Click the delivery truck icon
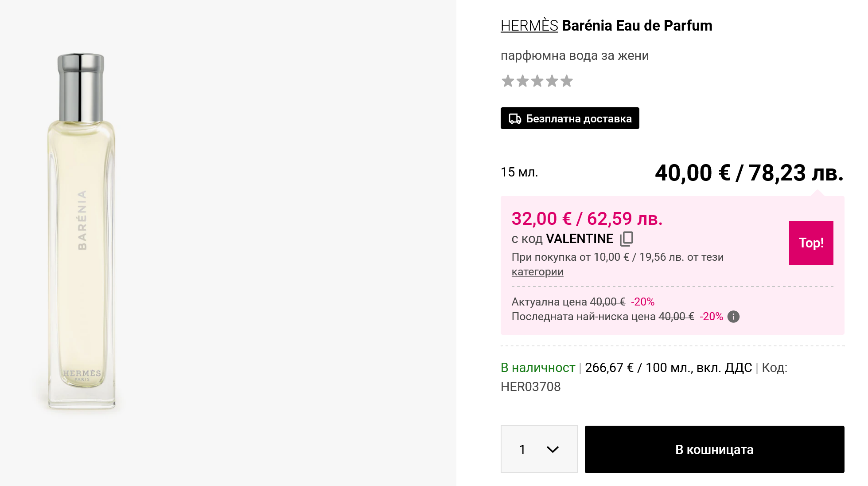This screenshot has width=868, height=486. point(514,119)
